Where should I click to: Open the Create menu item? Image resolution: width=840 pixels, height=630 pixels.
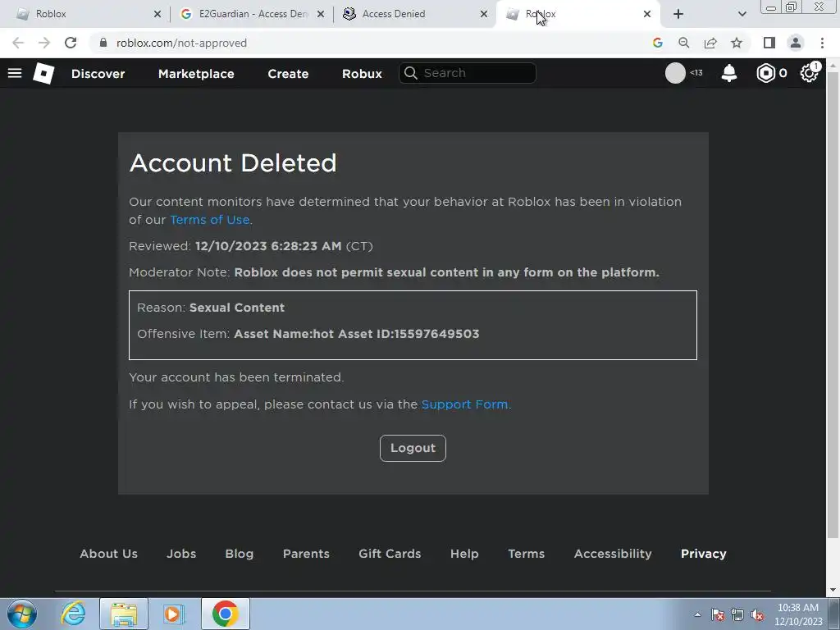(288, 73)
